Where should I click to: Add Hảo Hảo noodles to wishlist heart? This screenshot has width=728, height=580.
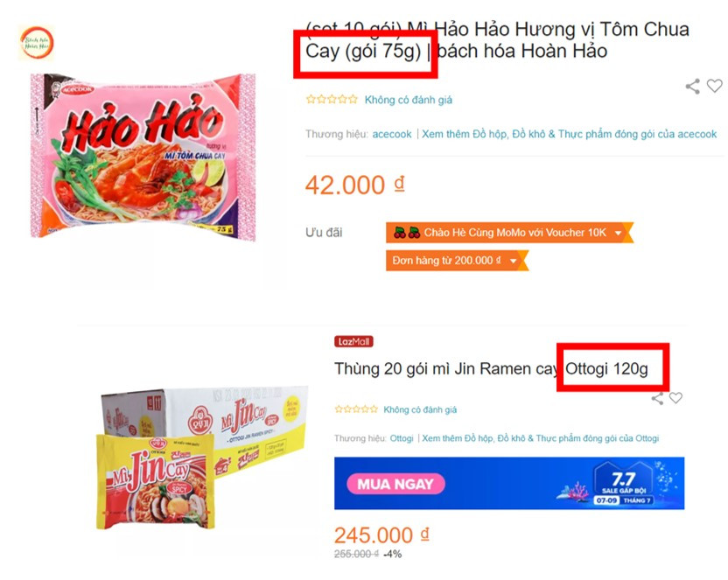(715, 86)
